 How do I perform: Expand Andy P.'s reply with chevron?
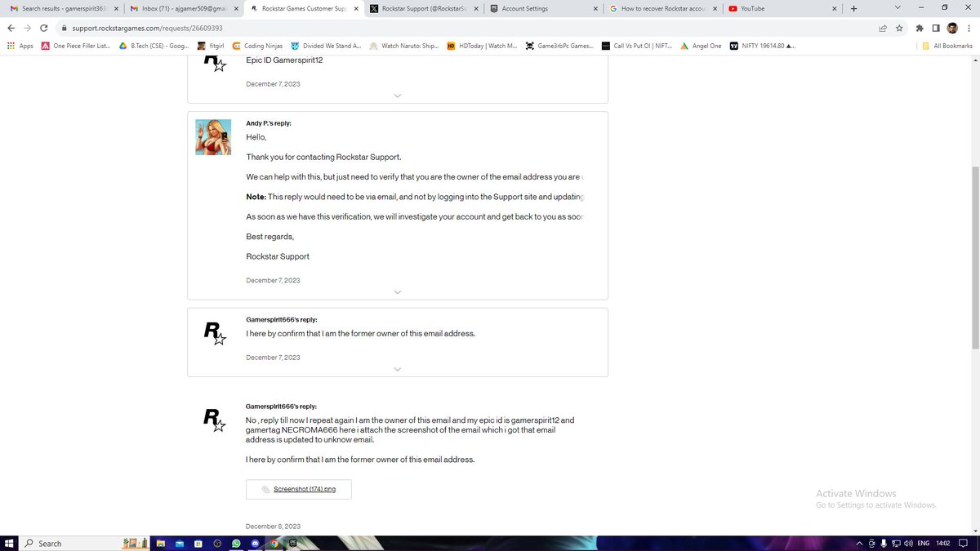[x=398, y=292]
